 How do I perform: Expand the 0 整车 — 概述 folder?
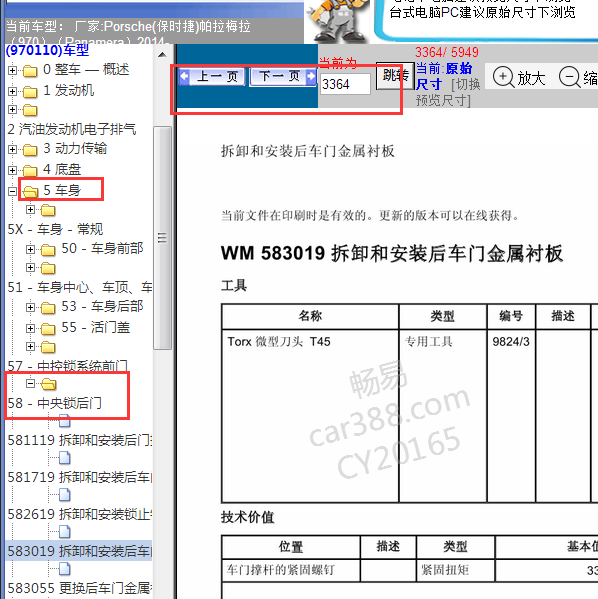12,70
